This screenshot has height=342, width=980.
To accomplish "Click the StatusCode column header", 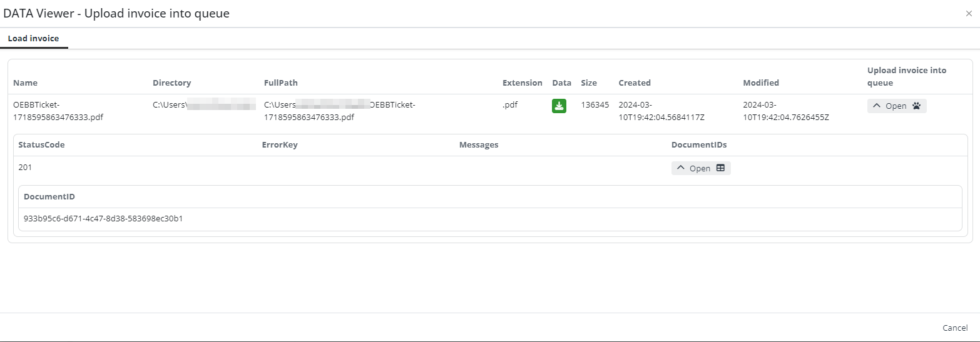I will [41, 145].
